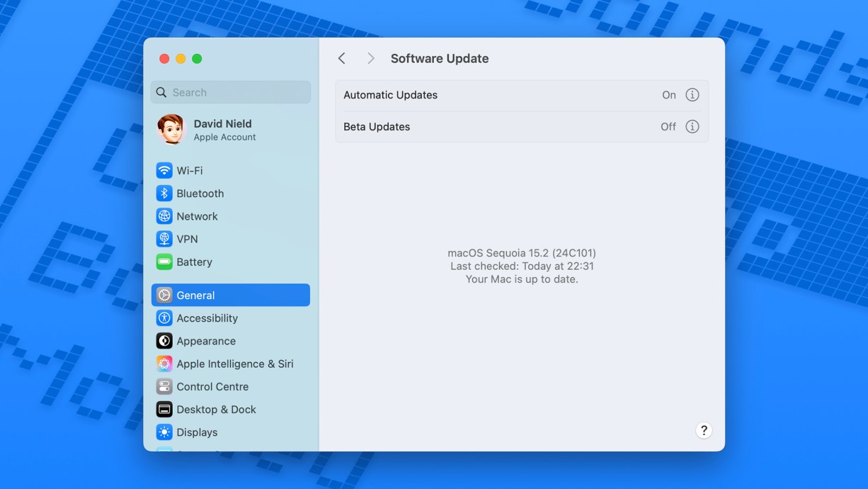868x489 pixels.
Task: Click the forward navigation chevron
Action: (x=370, y=58)
